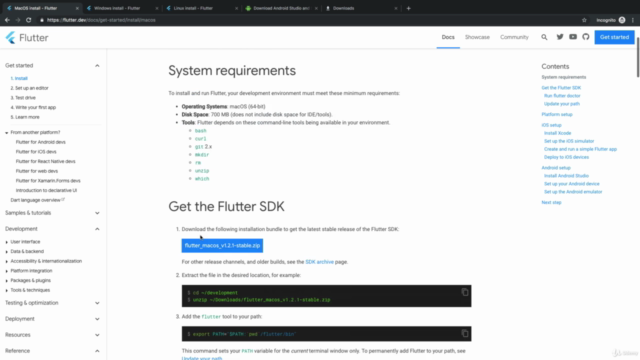Copy the unzip code block
The width and height of the screenshot is (640, 360).
(464, 292)
